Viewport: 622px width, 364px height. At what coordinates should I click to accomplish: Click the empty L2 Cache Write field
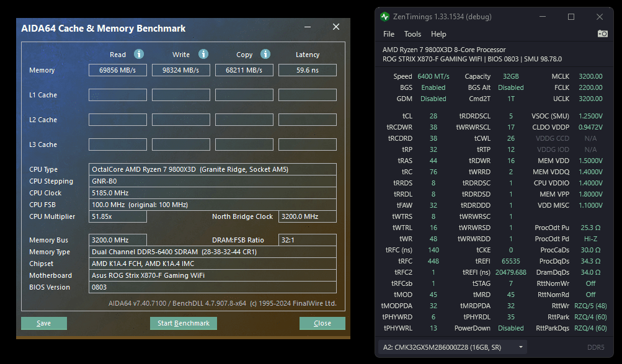[x=181, y=120]
